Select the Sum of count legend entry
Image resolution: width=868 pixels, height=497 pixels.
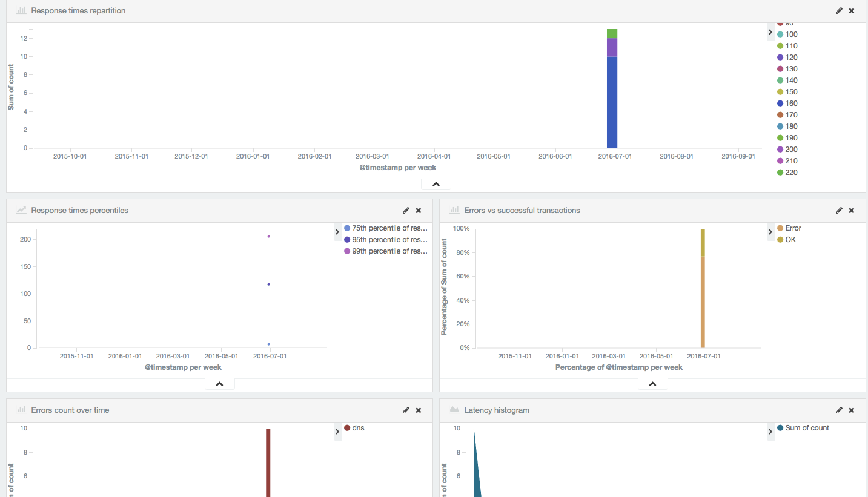[803, 428]
